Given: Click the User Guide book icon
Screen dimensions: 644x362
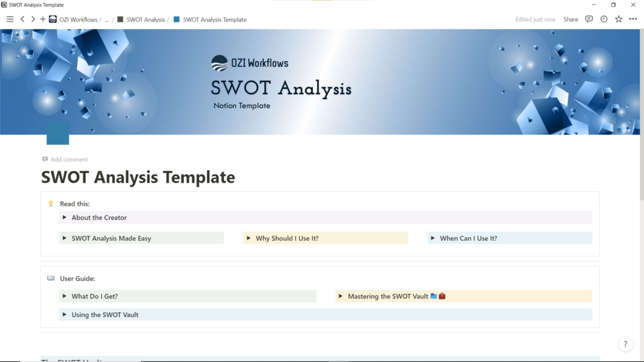Looking at the screenshot, I should (x=51, y=278).
